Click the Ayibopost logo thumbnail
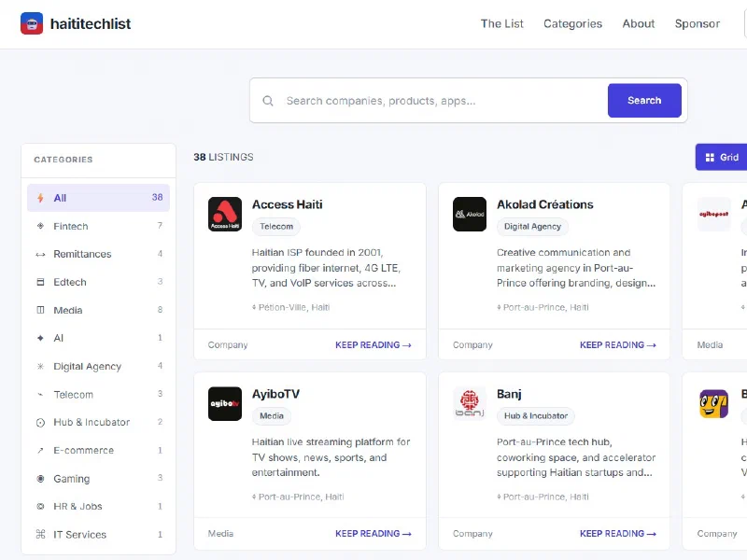 (713, 215)
